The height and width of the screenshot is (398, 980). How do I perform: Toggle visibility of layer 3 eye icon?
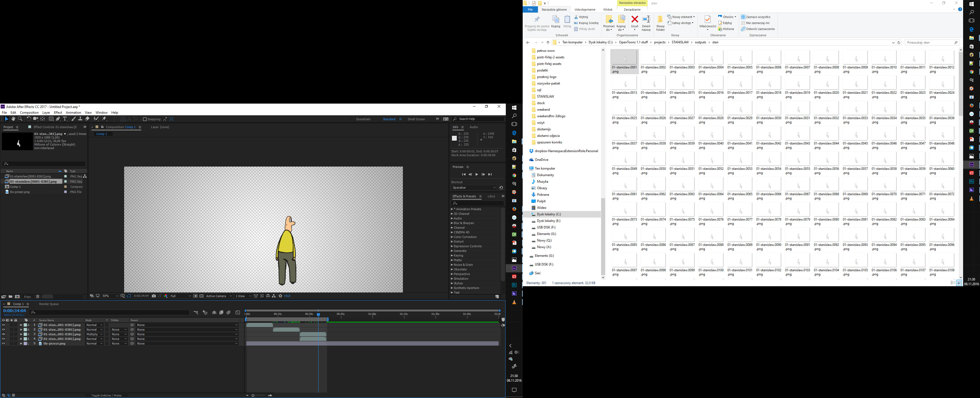pos(4,334)
